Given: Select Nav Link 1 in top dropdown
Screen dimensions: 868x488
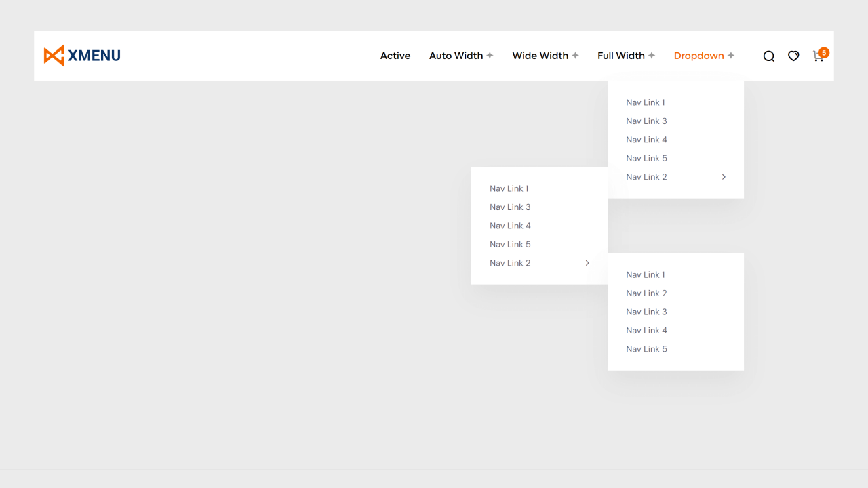Looking at the screenshot, I should pyautogui.click(x=645, y=102).
